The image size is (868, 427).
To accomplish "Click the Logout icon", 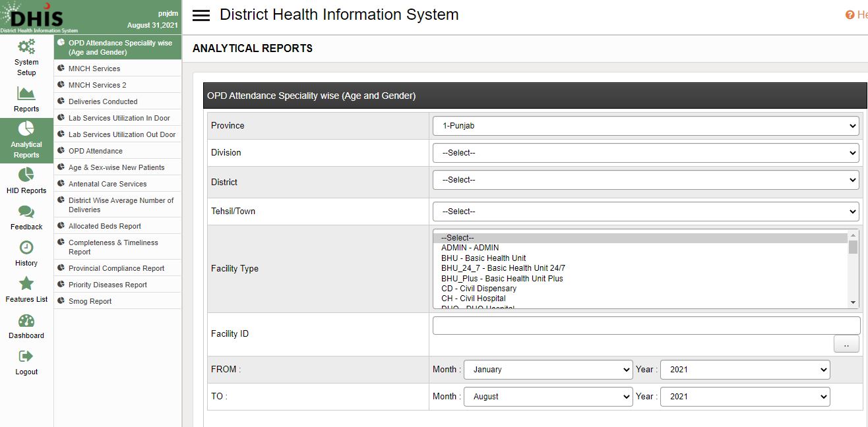I will pos(26,356).
